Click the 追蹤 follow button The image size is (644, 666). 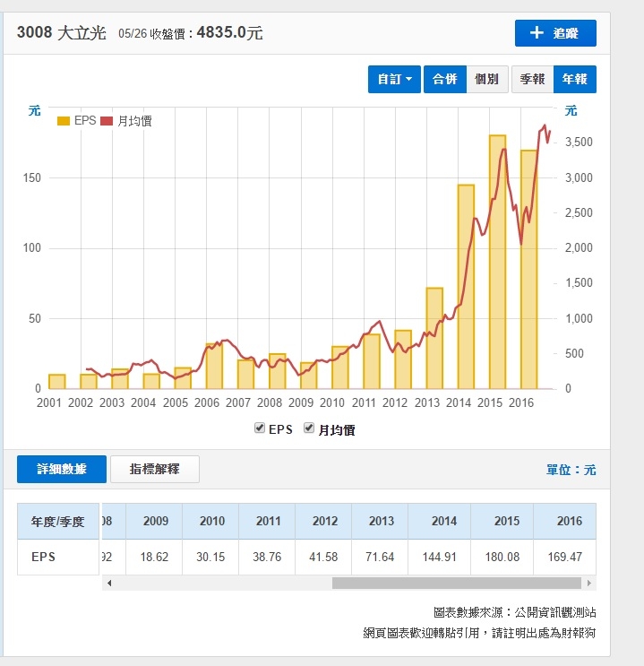pos(555,33)
